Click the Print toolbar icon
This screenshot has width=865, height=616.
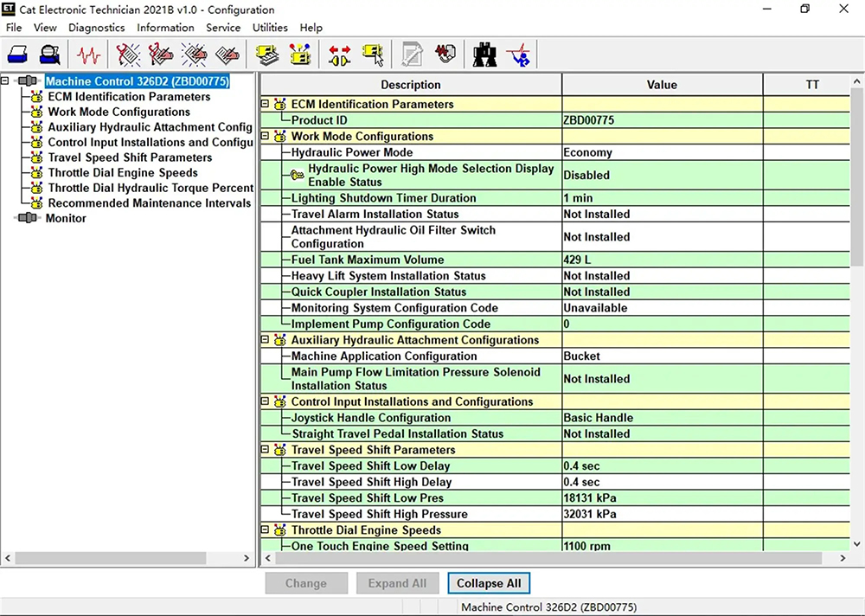coord(19,55)
